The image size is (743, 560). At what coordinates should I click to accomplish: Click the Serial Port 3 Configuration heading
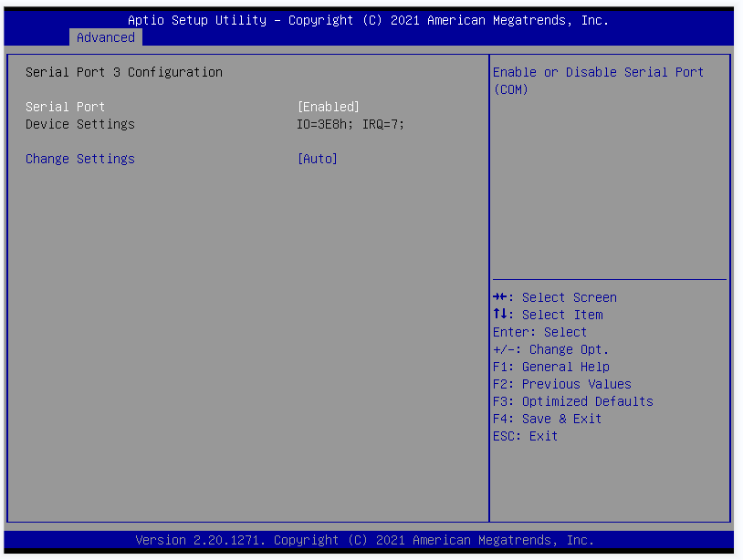[124, 72]
